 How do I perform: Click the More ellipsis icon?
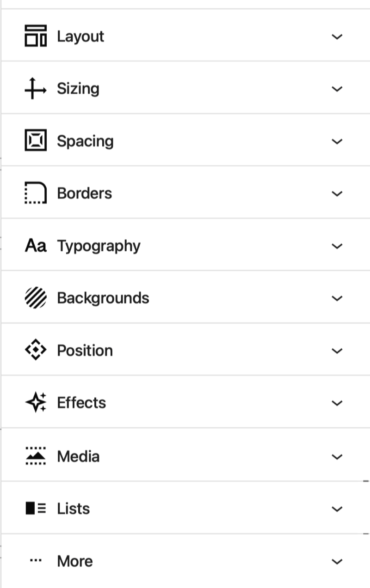click(x=36, y=561)
